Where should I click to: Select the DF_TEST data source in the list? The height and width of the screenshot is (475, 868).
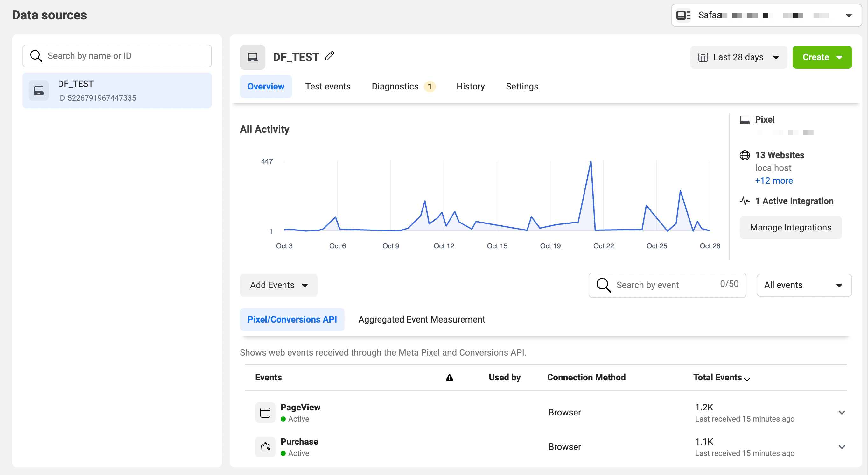point(117,90)
